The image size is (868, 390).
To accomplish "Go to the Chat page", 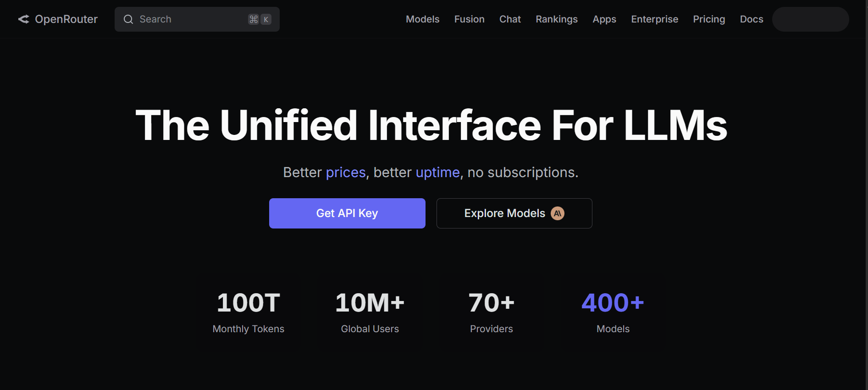I will 510,19.
